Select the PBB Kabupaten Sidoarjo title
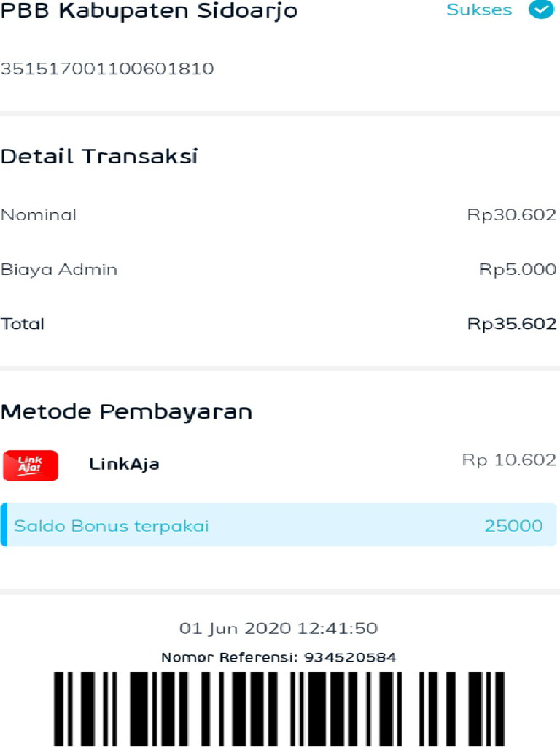The height and width of the screenshot is (747, 560). click(149, 11)
